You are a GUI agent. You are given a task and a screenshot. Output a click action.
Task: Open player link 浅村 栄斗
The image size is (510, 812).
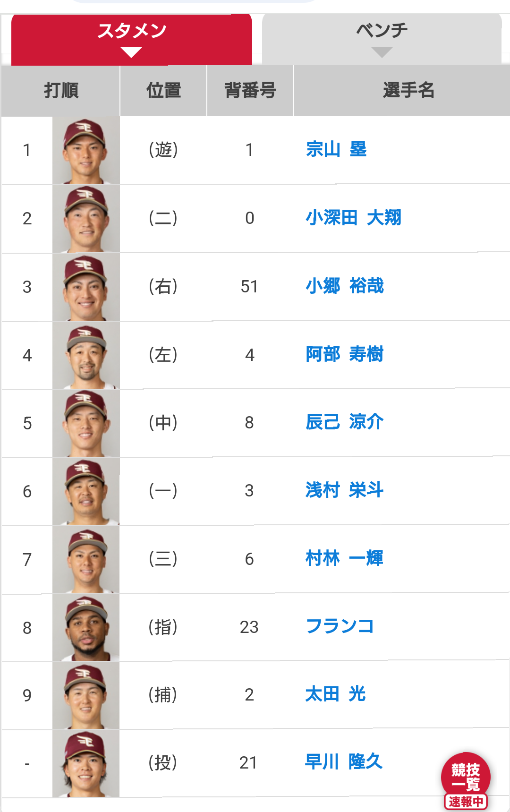(x=345, y=490)
